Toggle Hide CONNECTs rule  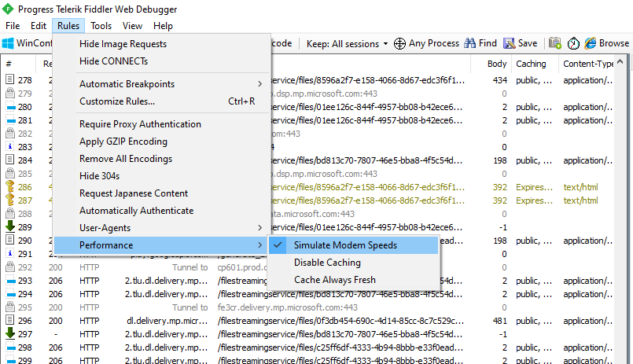tap(161, 61)
